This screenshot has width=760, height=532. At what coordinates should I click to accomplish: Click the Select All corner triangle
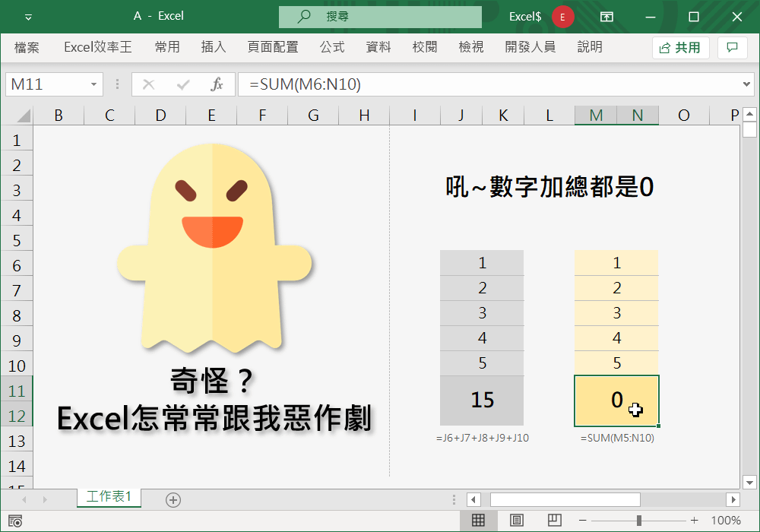[x=23, y=116]
